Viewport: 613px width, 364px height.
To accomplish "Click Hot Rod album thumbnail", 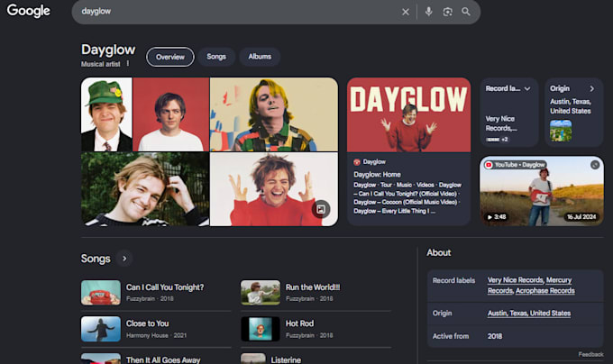I will 261,329.
